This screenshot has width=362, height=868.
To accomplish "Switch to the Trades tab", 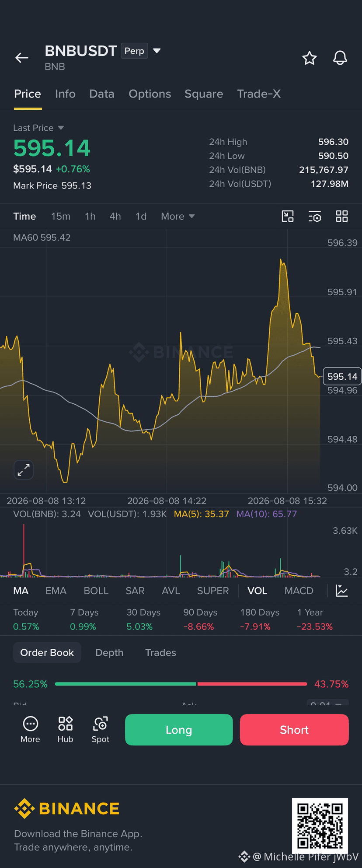I will point(160,652).
